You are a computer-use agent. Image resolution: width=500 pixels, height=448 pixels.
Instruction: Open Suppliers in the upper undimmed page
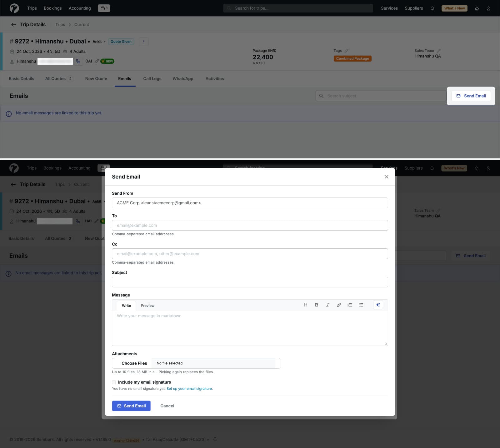point(414,8)
